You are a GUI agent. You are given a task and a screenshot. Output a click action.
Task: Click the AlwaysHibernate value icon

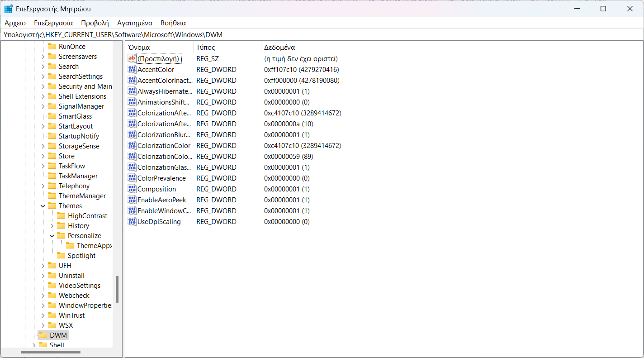coord(132,91)
